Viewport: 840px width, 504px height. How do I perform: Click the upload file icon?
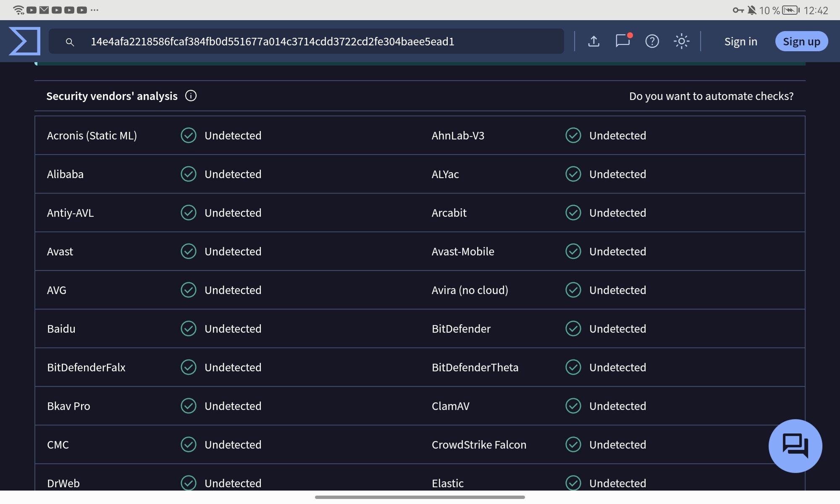coord(593,41)
